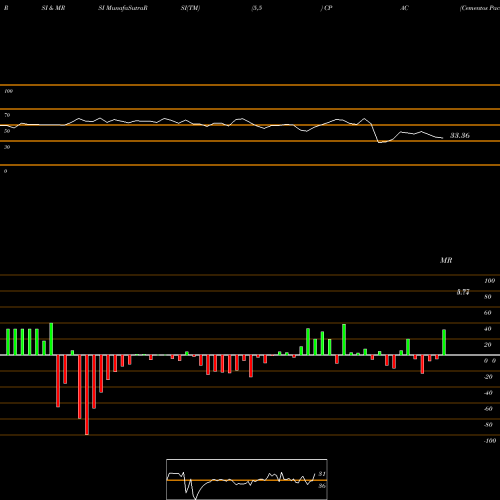
Task: Select the longest red bar reaching -100
Action: (87, 395)
